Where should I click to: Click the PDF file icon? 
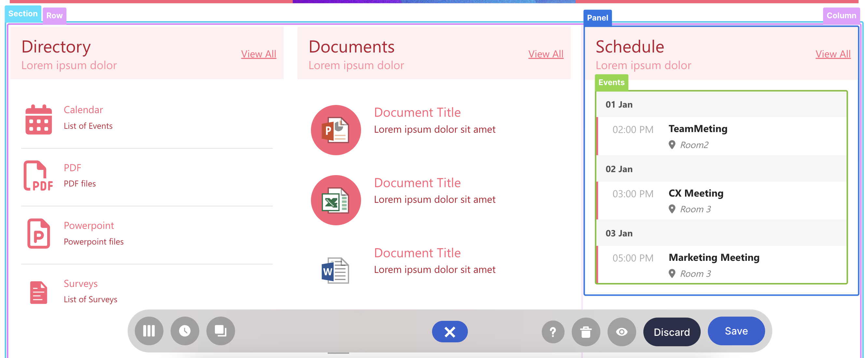click(x=38, y=176)
